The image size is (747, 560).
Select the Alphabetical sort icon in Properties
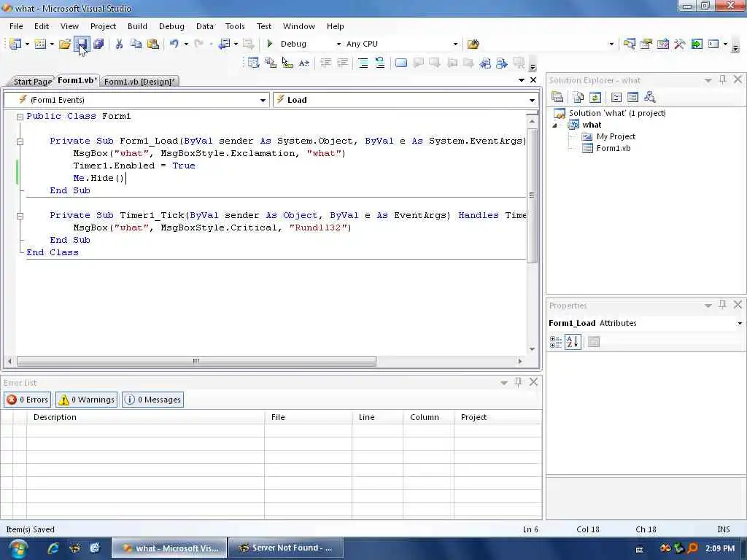coord(573,342)
